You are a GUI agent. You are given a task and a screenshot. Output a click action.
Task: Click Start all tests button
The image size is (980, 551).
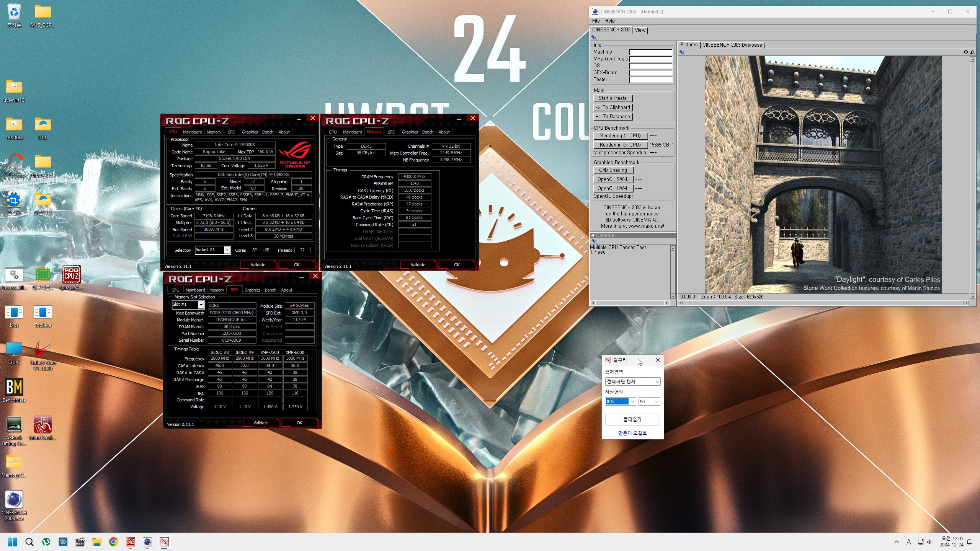[x=612, y=98]
